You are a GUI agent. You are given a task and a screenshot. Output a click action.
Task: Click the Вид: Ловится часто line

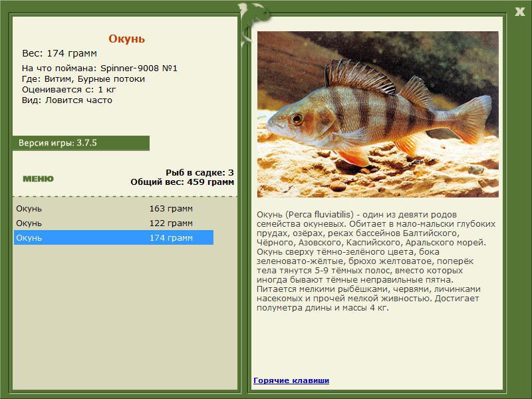pos(67,100)
